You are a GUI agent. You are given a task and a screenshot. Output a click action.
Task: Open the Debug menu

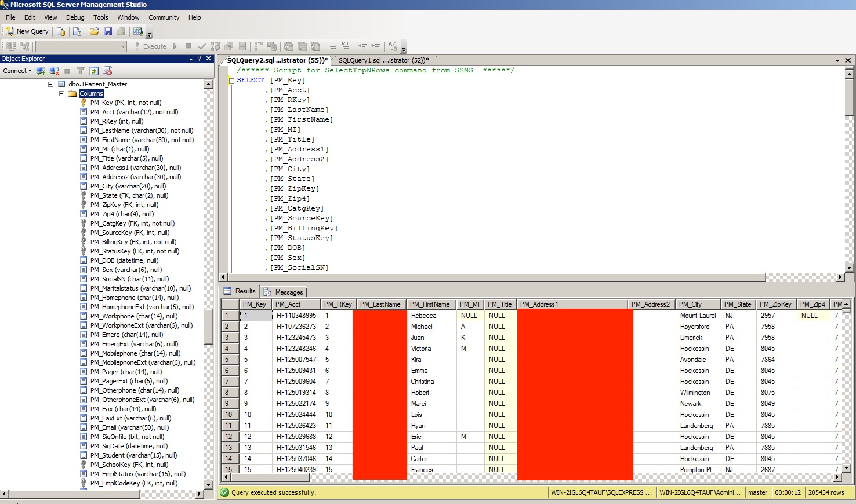pos(75,17)
